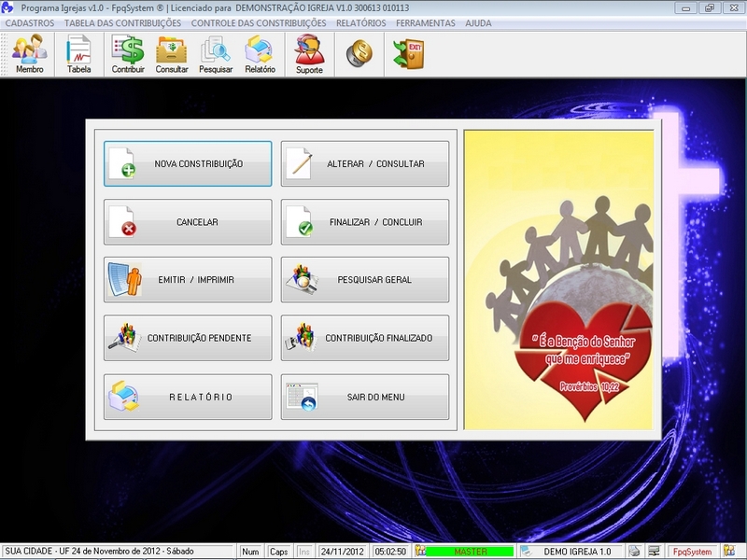Click the Suporte headset icon
The image size is (747, 560).
point(309,54)
